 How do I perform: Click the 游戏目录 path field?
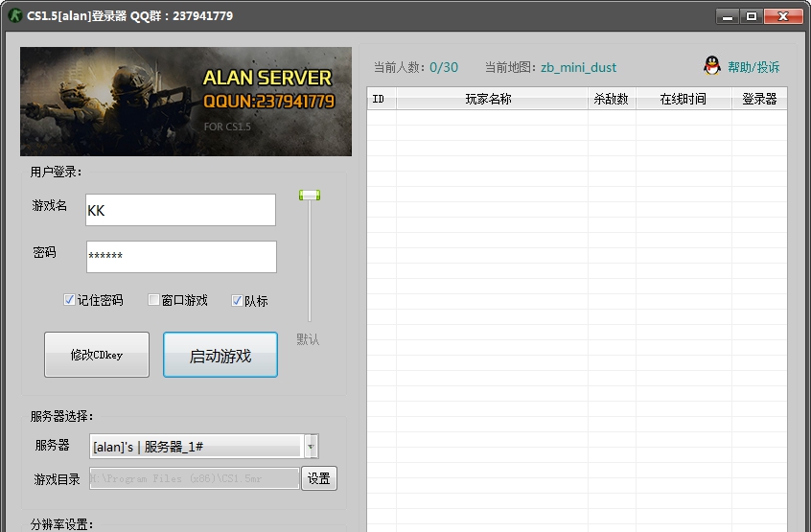195,478
